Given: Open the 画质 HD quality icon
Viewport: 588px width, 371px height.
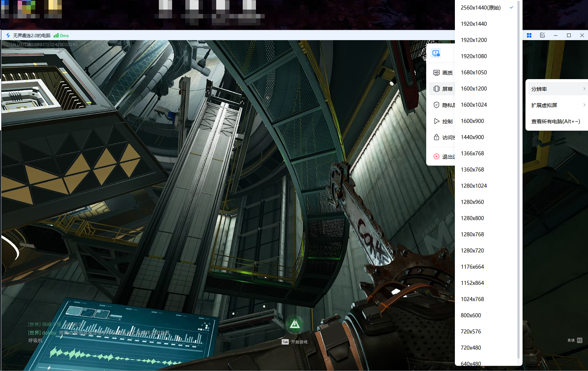Looking at the screenshot, I should pos(436,73).
